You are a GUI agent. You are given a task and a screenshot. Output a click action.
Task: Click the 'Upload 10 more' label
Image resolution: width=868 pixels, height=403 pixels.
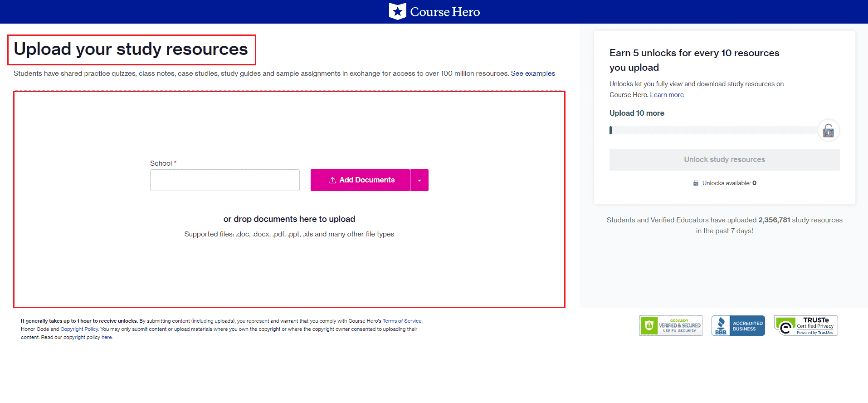(637, 113)
